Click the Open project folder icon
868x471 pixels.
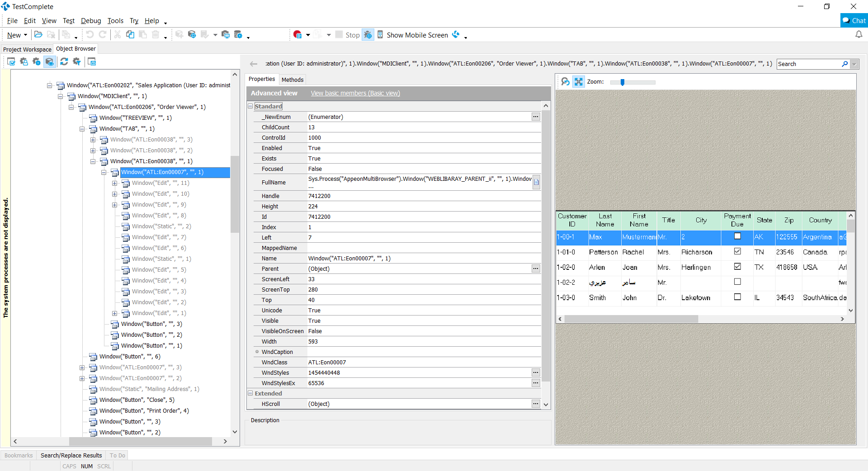pyautogui.click(x=38, y=35)
